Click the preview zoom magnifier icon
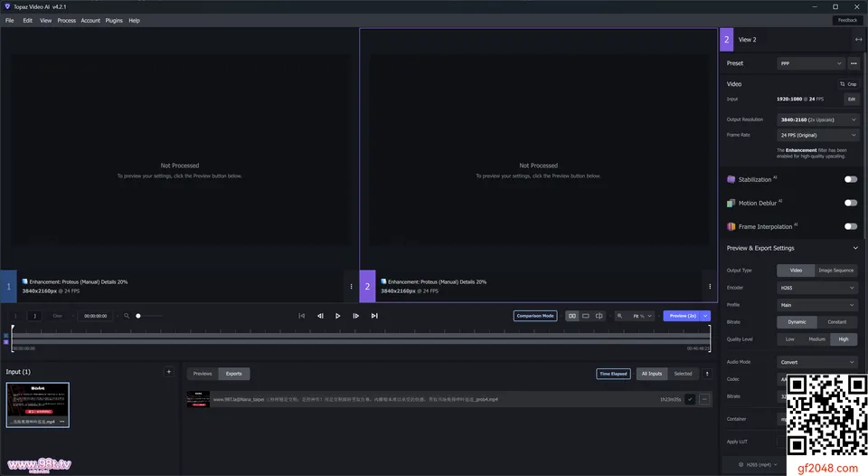The height and width of the screenshot is (476, 868). [619, 316]
